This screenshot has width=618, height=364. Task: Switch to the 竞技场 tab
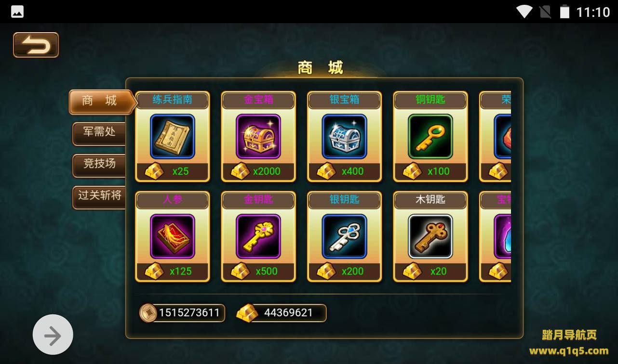coord(99,165)
